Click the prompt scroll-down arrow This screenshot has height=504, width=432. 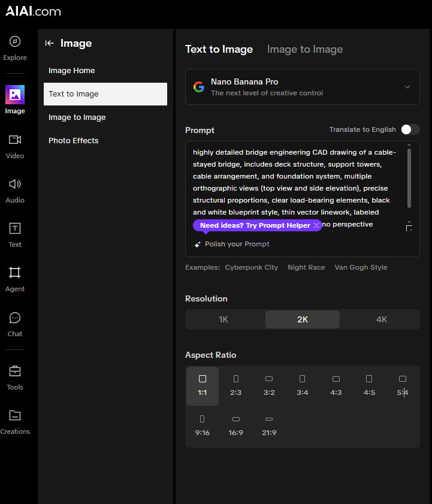409,222
